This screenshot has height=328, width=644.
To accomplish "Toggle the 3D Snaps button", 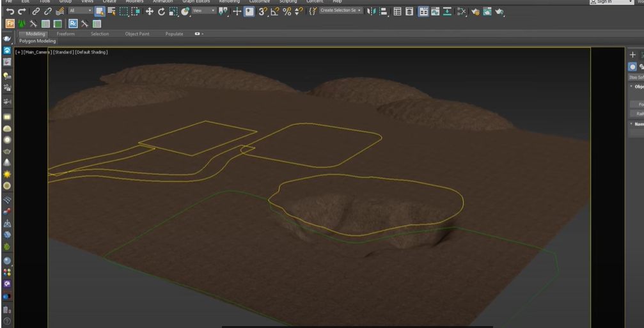I will pyautogui.click(x=263, y=12).
